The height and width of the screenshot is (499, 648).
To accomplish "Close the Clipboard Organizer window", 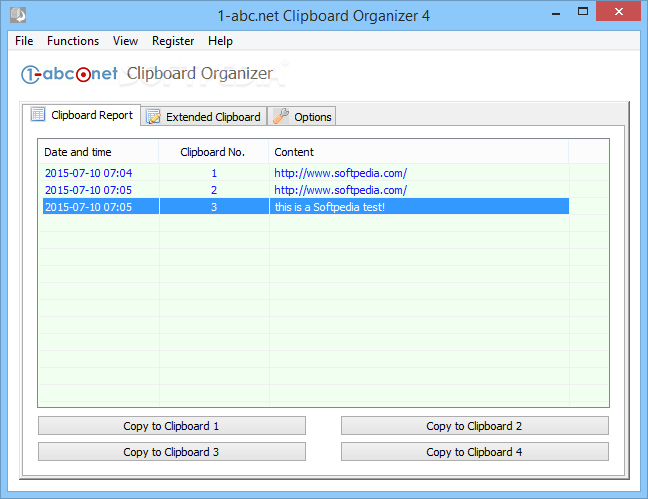I will (x=618, y=12).
